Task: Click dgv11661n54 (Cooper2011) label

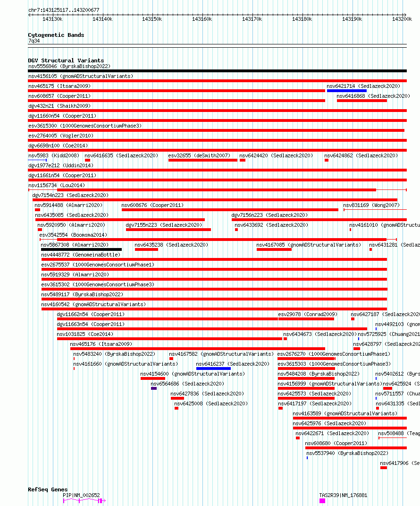Action: (x=62, y=176)
